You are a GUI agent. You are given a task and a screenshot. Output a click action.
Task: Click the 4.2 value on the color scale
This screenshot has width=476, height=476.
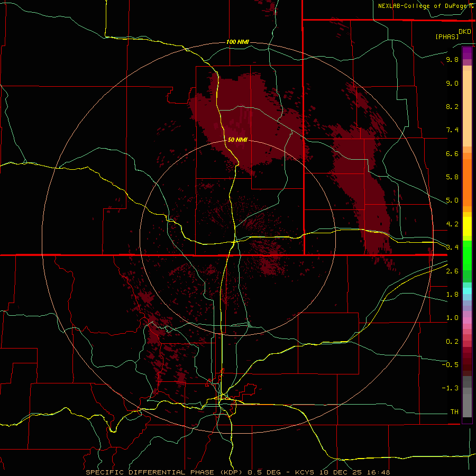[x=452, y=224]
